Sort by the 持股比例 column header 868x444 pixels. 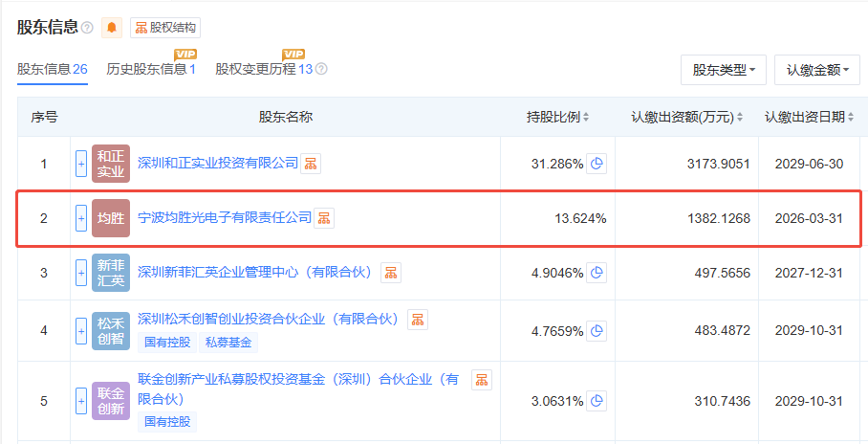pos(557,117)
